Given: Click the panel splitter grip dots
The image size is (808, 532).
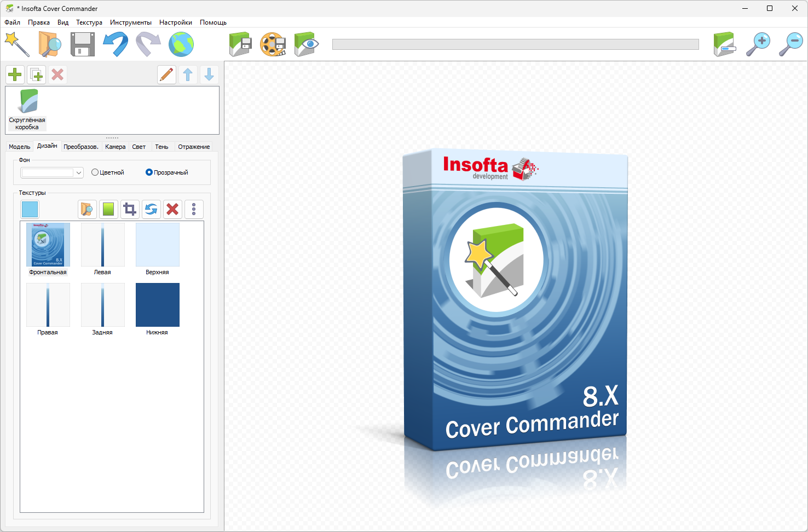Looking at the screenshot, I should click(112, 138).
